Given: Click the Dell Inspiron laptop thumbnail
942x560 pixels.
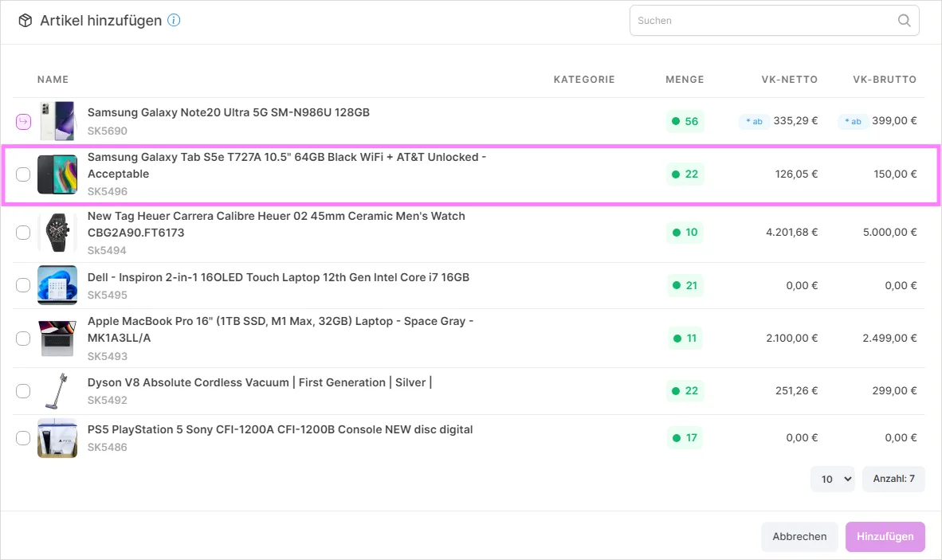Looking at the screenshot, I should point(57,285).
